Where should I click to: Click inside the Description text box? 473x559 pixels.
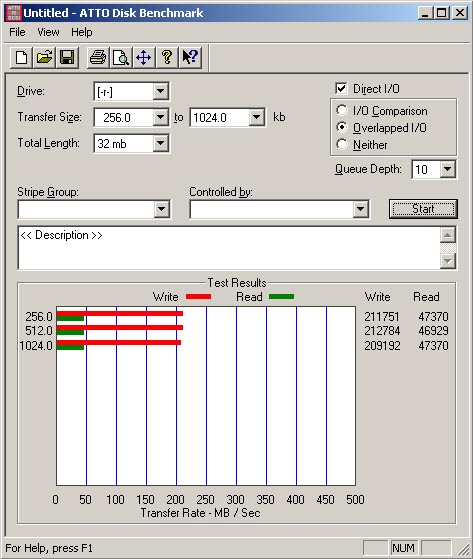[229, 248]
